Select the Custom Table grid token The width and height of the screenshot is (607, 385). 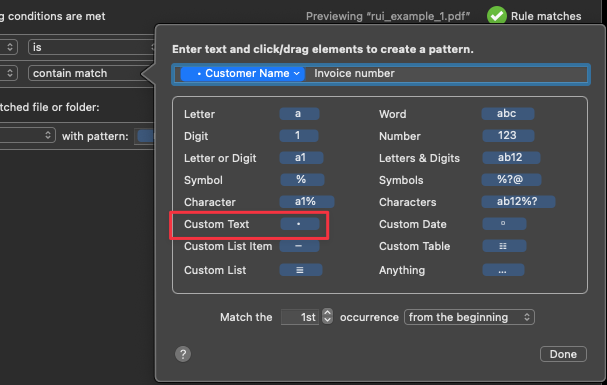tap(504, 246)
